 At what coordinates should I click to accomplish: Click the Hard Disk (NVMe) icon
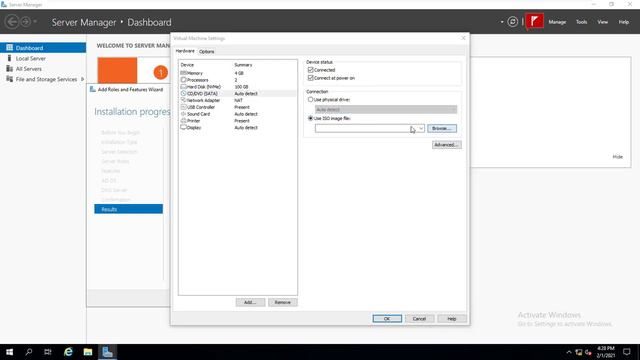[183, 87]
